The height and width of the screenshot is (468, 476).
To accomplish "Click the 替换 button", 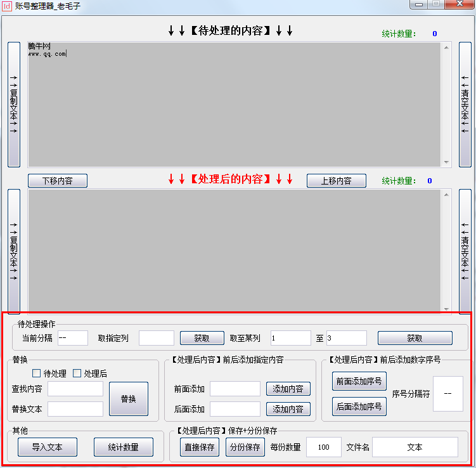I will (x=129, y=399).
